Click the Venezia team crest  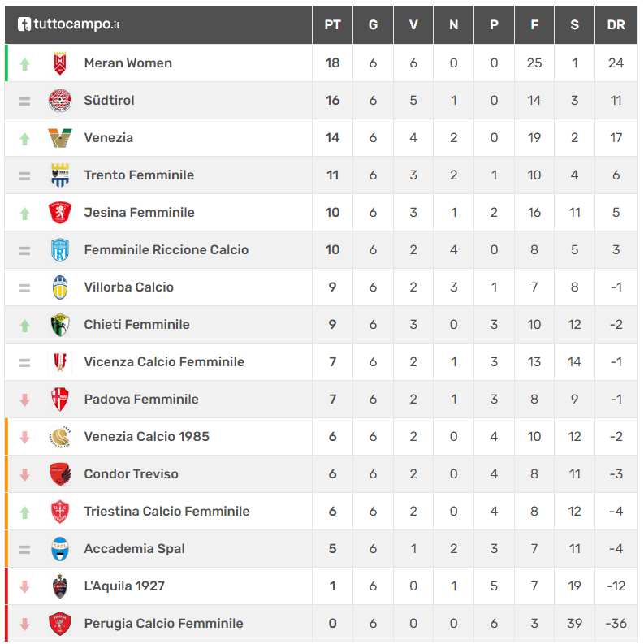[x=60, y=138]
